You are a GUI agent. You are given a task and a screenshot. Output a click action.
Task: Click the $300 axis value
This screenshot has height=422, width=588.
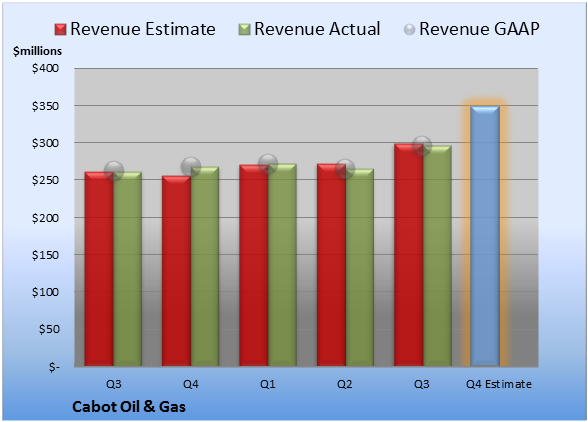pos(45,143)
